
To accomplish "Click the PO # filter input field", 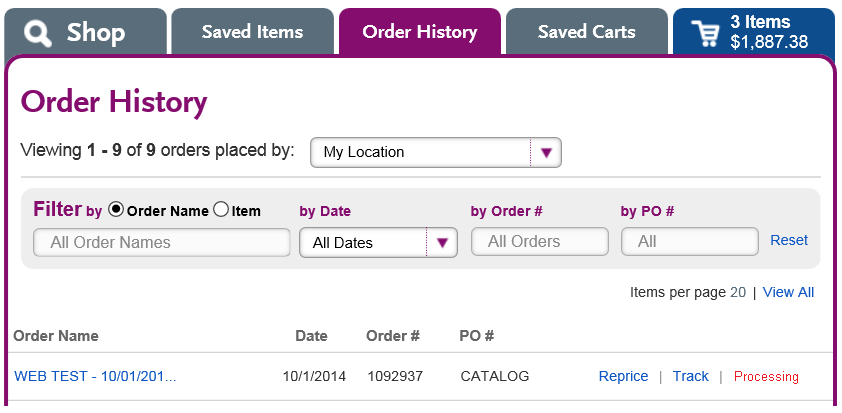I will point(690,242).
